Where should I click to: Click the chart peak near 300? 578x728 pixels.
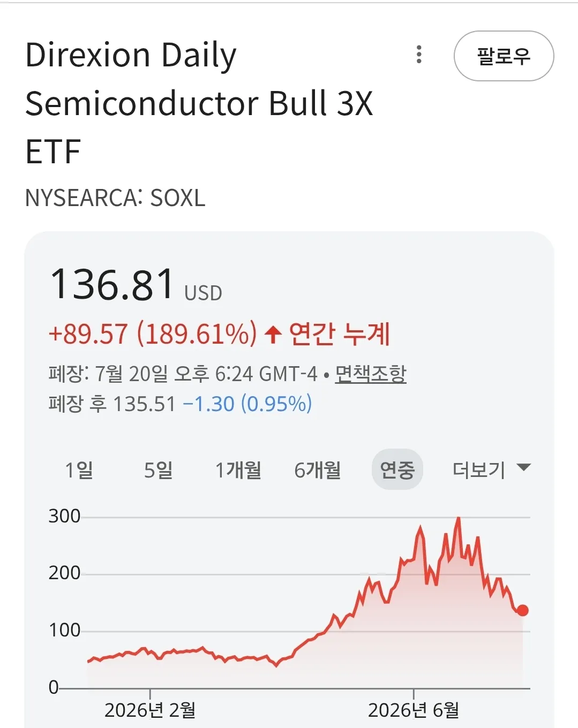458,518
